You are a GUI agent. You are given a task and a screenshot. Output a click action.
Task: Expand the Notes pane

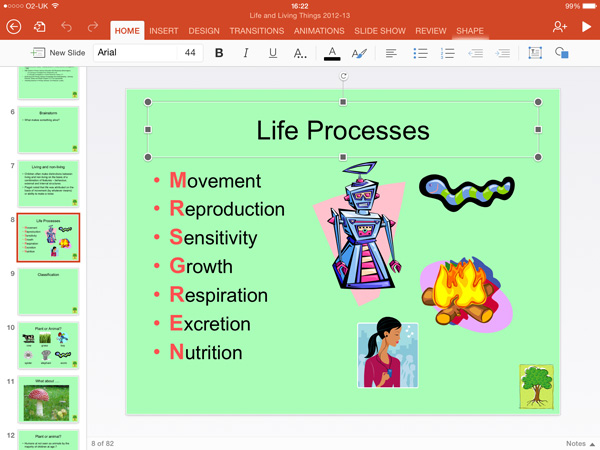[580, 443]
